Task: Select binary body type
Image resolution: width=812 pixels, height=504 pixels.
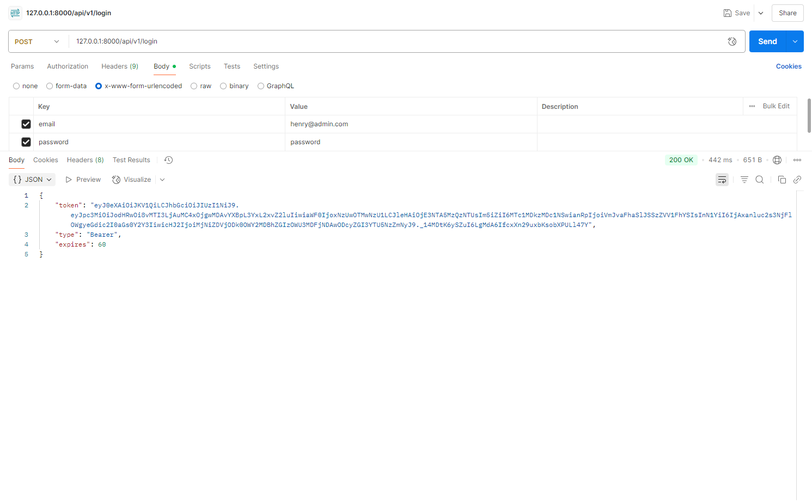Action: click(x=223, y=86)
